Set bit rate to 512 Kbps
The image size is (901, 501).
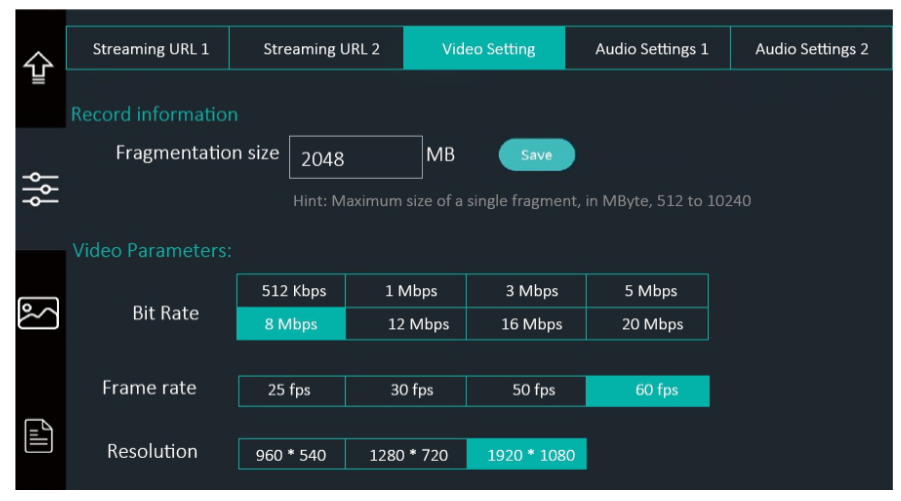291,291
